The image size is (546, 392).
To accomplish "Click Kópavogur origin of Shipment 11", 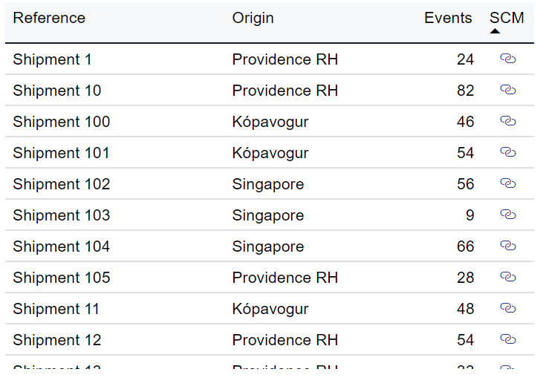I will pos(270,310).
